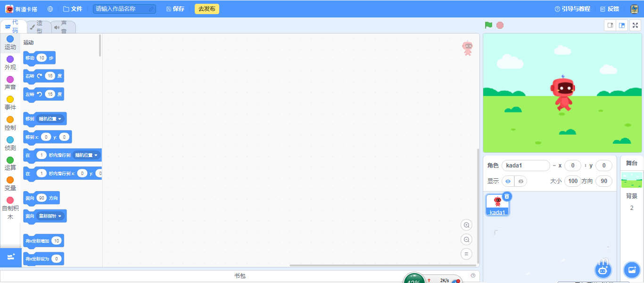Open the 文件 menu
This screenshot has width=644, height=283.
pyautogui.click(x=73, y=9)
